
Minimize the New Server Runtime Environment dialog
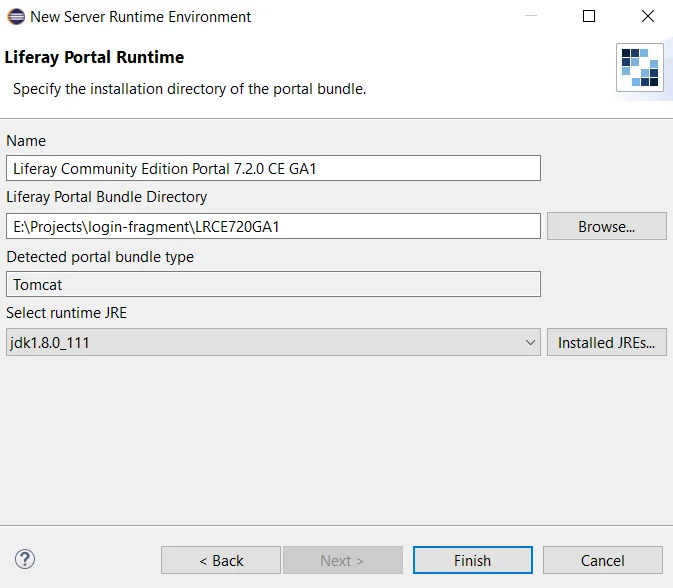tap(534, 16)
